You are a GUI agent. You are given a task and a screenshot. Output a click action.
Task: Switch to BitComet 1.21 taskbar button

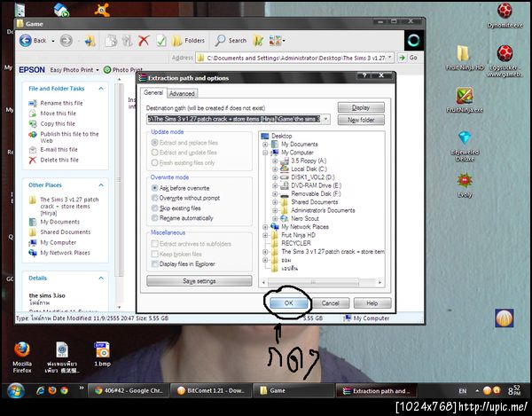pyautogui.click(x=211, y=391)
